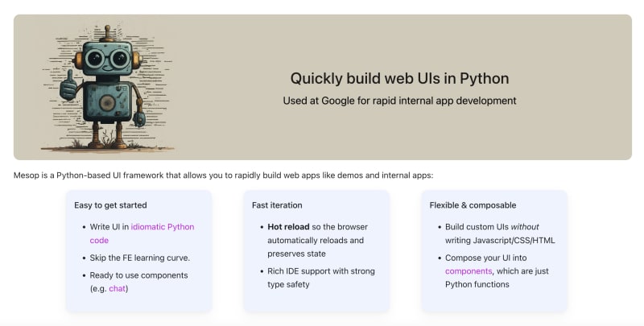Select the "Easy to get started" card title
This screenshot has height=326, width=644.
point(110,205)
